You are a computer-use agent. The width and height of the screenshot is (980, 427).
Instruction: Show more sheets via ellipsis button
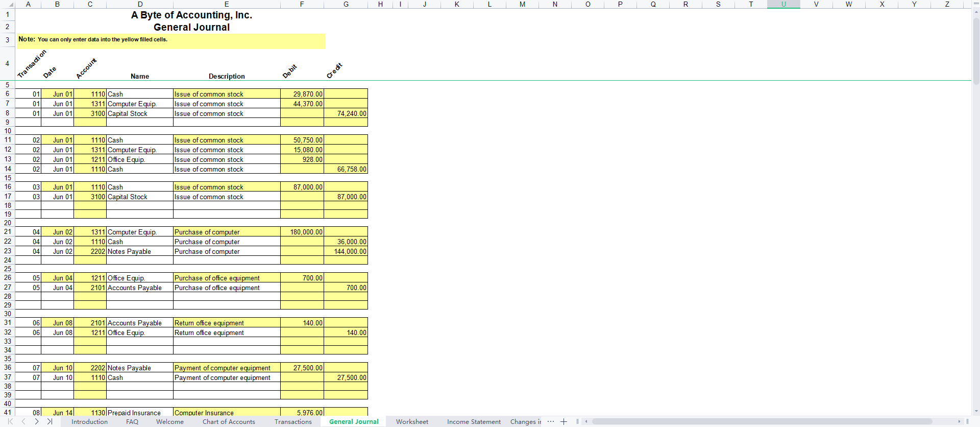pos(550,421)
